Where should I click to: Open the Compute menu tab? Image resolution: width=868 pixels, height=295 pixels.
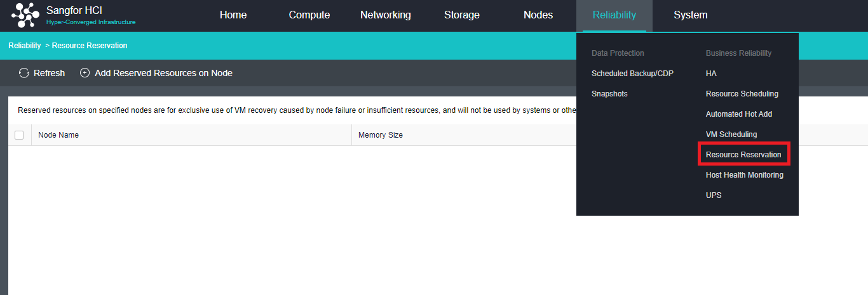pyautogui.click(x=309, y=15)
